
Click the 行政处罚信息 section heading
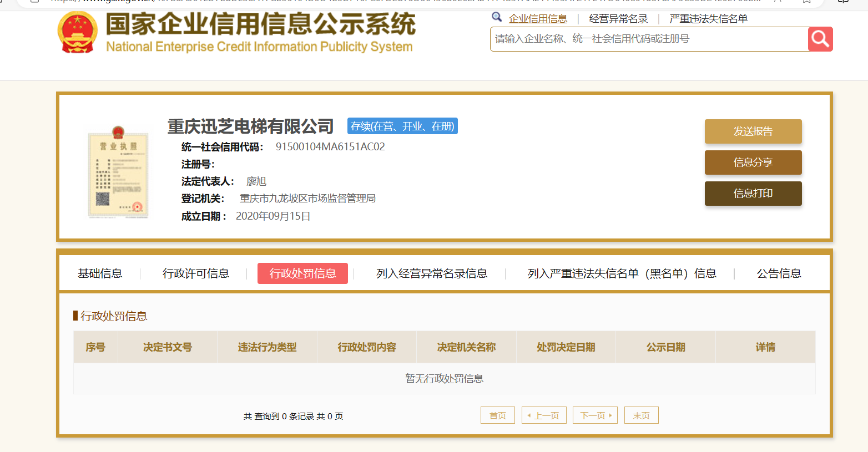[x=114, y=316]
